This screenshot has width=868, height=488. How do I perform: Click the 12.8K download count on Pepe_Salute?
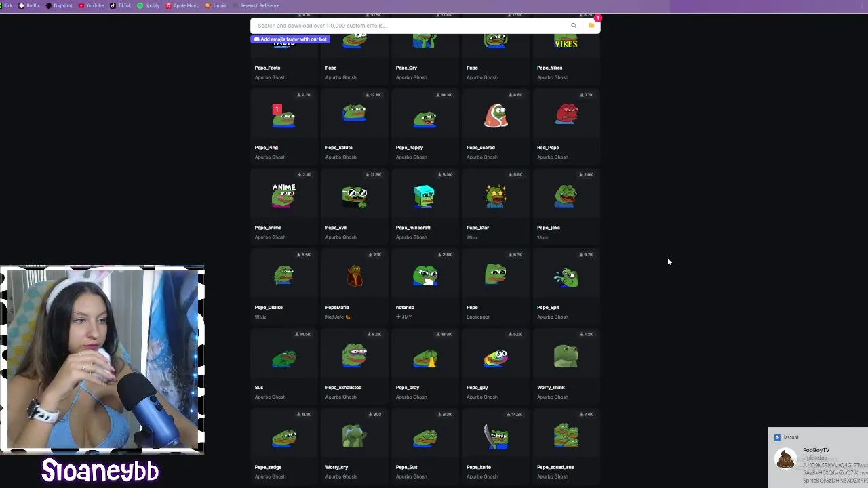point(374,94)
